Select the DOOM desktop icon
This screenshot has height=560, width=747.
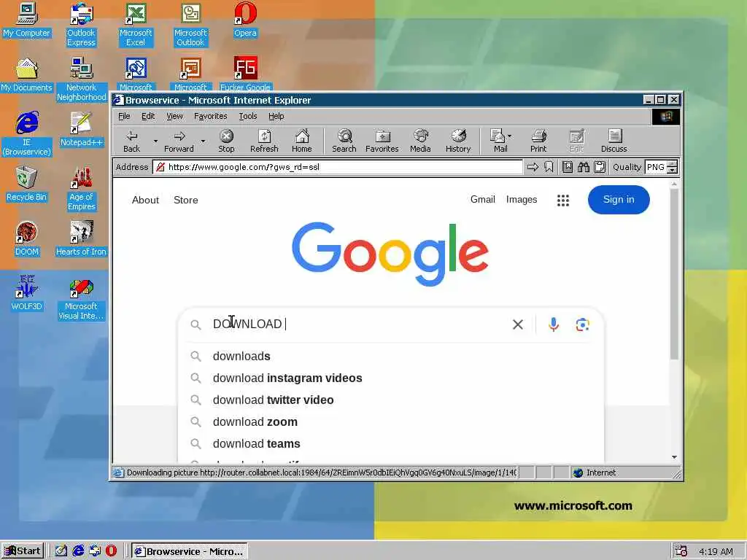pos(26,239)
